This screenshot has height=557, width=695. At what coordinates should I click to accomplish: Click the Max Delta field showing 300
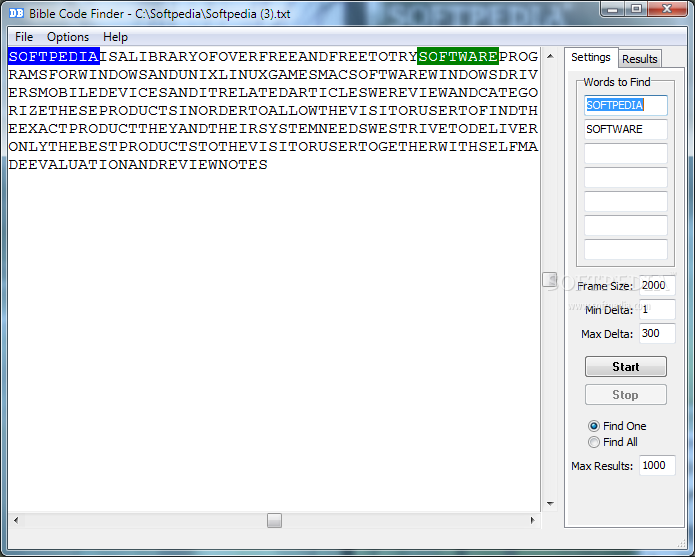pyautogui.click(x=657, y=333)
